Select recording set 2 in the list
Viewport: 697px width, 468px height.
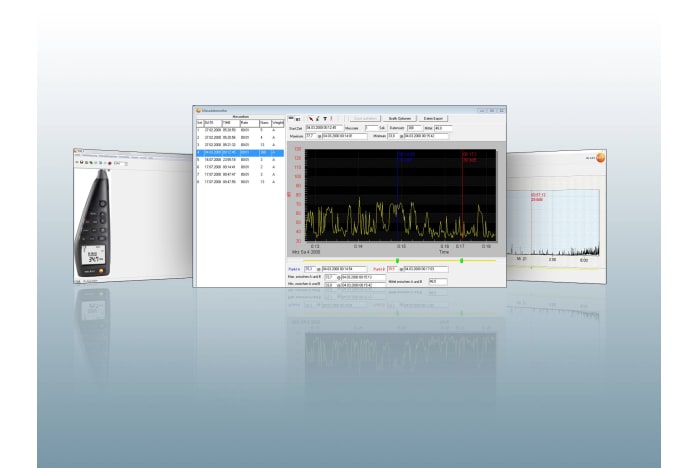tap(240, 138)
